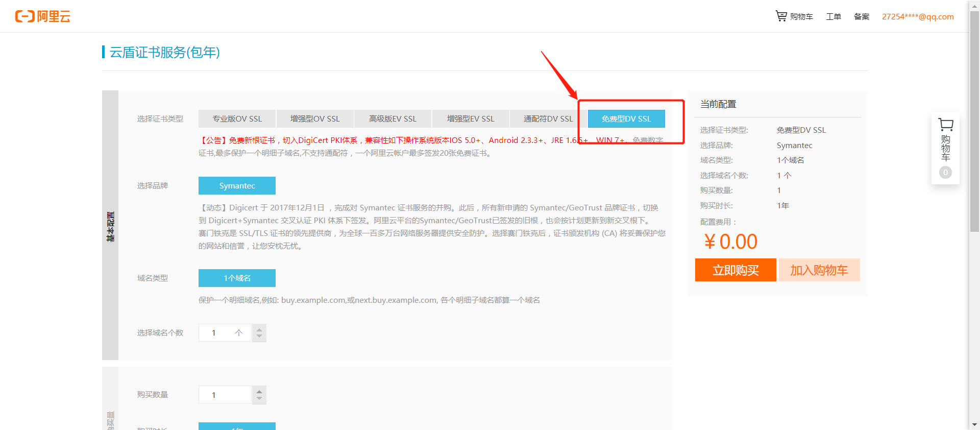The width and height of the screenshot is (980, 430).
Task: Click the 选择域名个数 number input field
Action: [225, 332]
